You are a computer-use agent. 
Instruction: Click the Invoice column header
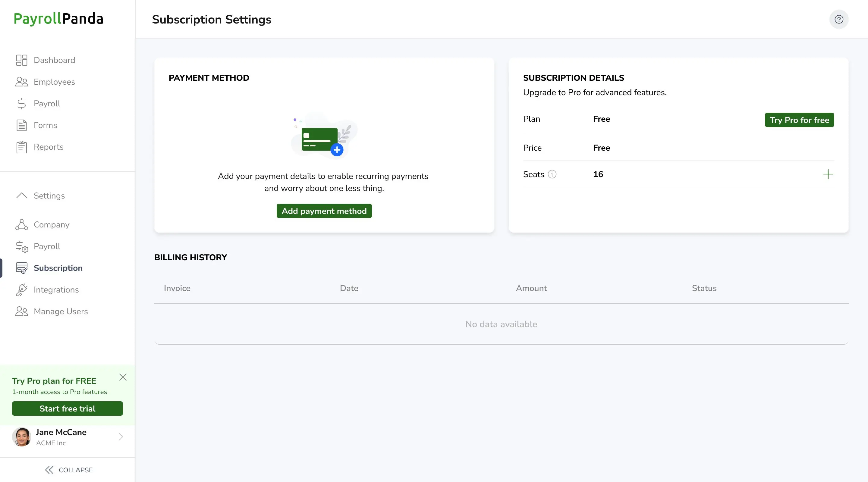click(x=177, y=288)
